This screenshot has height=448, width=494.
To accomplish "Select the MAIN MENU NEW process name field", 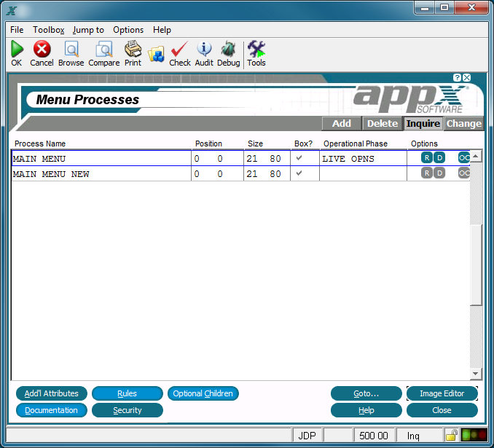I will (101, 173).
